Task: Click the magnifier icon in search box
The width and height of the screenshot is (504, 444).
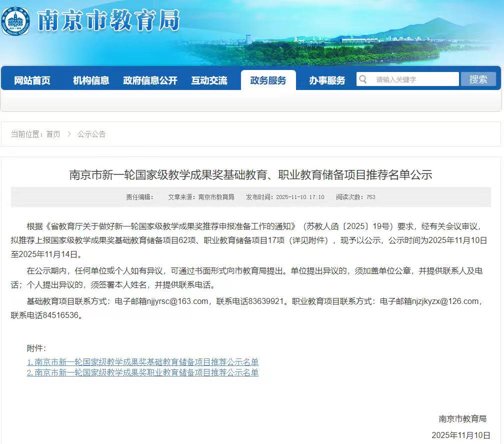Action: click(x=363, y=79)
